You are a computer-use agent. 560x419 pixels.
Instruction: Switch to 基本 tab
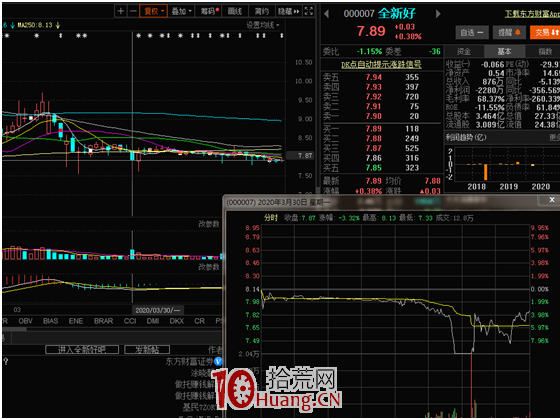(504, 51)
